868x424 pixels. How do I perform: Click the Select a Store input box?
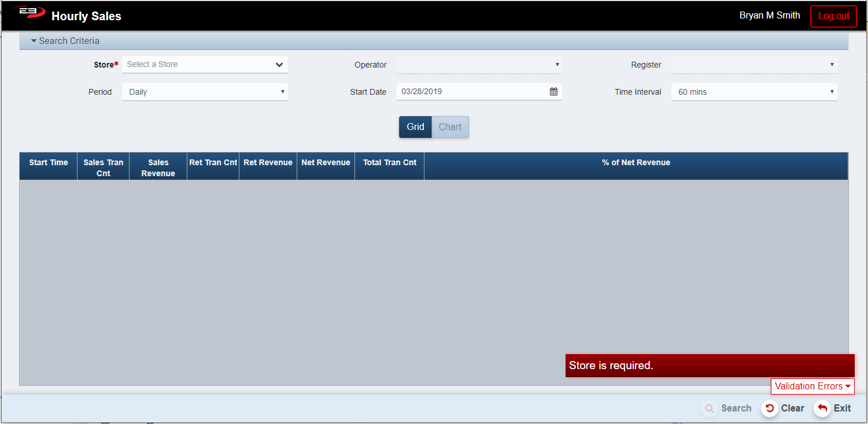click(x=197, y=65)
